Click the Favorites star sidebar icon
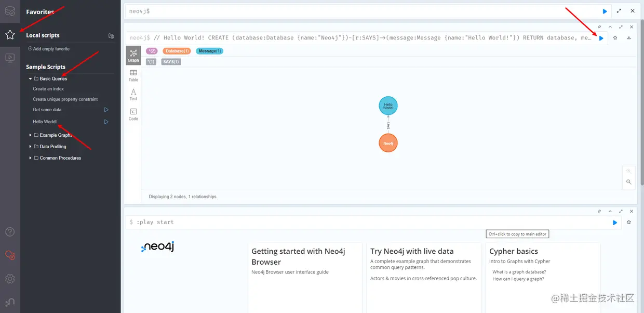Viewport: 644px width, 313px height. click(x=10, y=35)
